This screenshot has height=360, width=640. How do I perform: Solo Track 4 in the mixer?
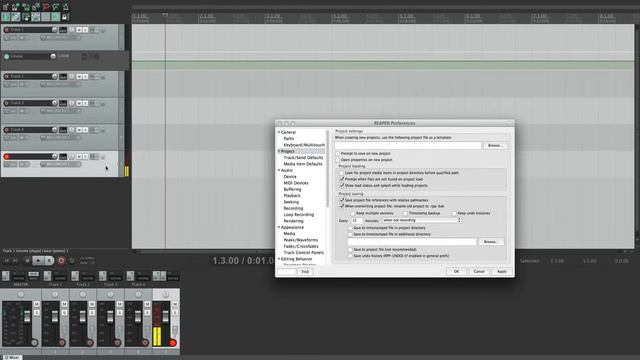pyautogui.click(x=147, y=313)
